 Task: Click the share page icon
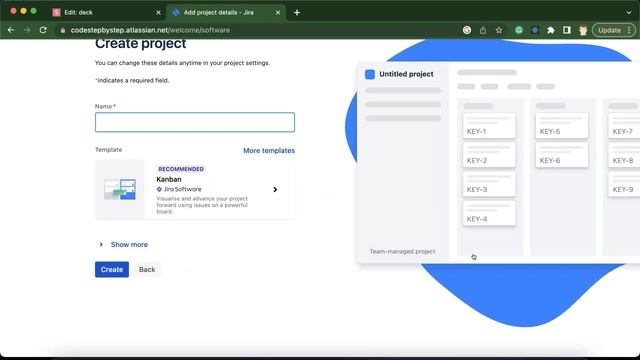(x=483, y=30)
